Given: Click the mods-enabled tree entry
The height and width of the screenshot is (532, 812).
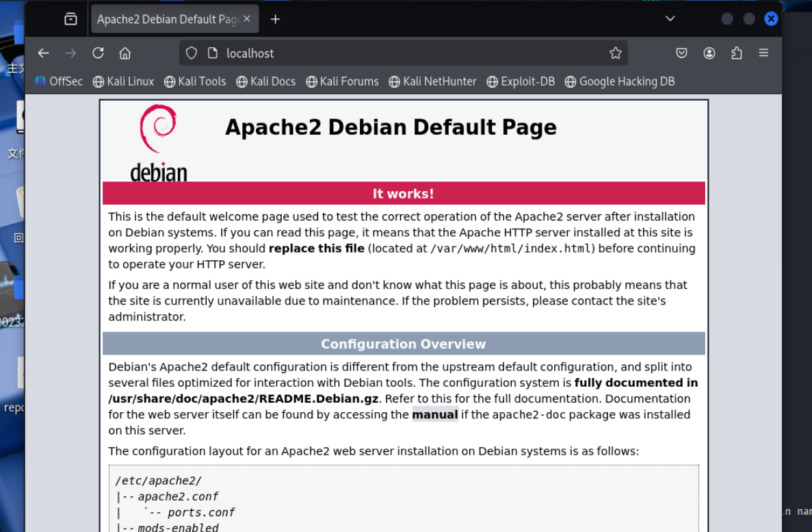Looking at the screenshot, I should pyautogui.click(x=178, y=527).
